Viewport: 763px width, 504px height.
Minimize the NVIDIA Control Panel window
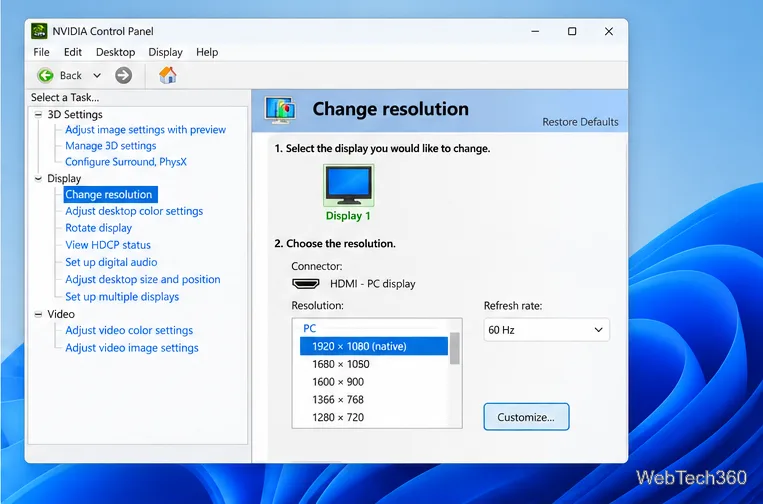535,31
